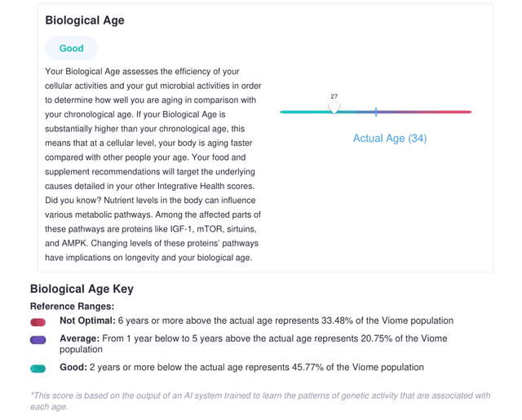Click the Actual Age tick on the slider

pos(376,112)
